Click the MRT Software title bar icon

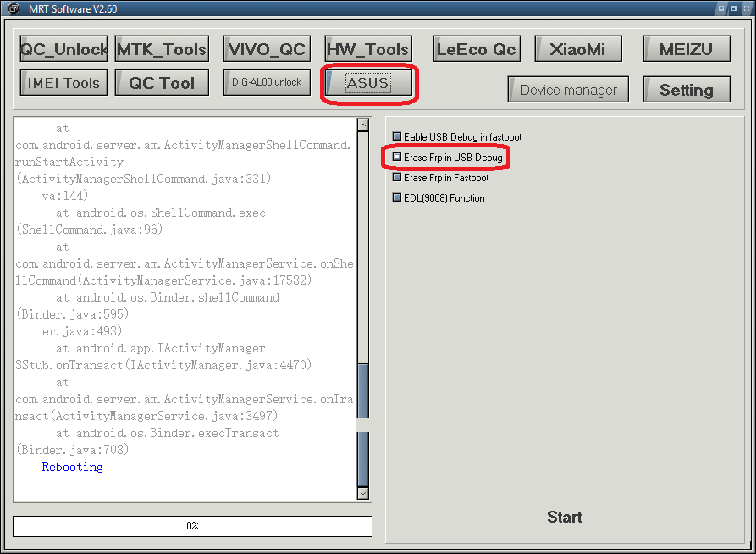click(x=14, y=8)
